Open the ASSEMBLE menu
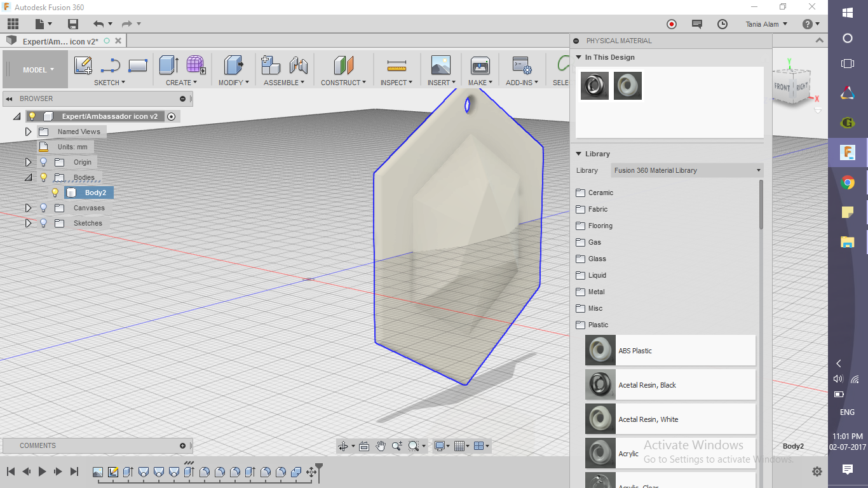This screenshot has width=868, height=488. pos(284,83)
